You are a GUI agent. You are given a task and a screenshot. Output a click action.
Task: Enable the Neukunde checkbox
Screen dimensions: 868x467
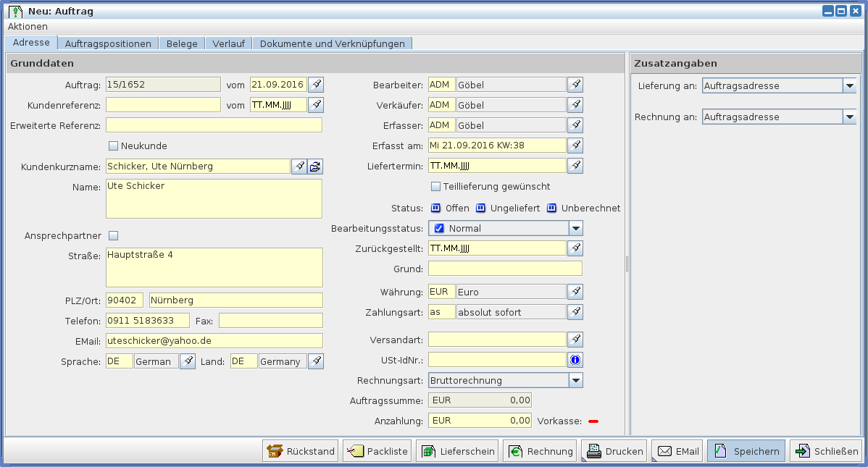pos(113,146)
